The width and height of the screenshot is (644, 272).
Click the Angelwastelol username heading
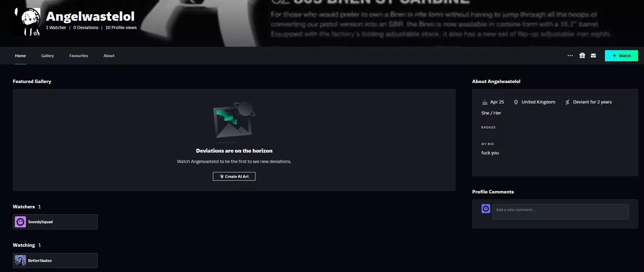(90, 16)
